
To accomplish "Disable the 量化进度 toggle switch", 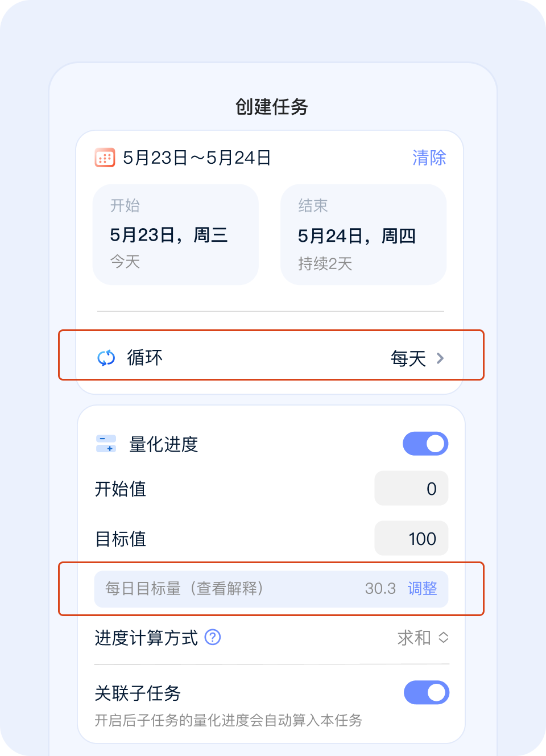I will click(x=425, y=444).
